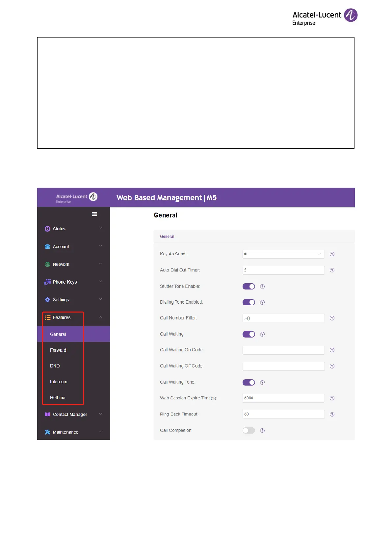Screen dimensions: 392x554
Task: Open the Key As Send dropdown
Action: [x=283, y=254]
